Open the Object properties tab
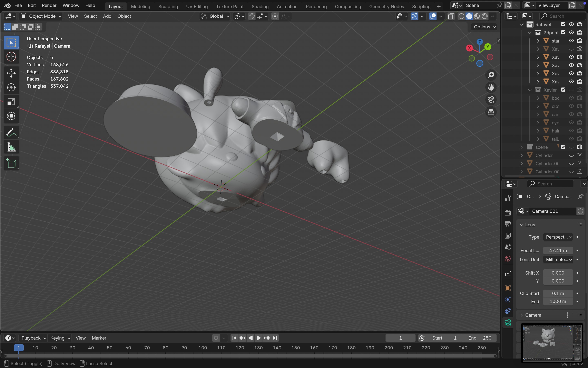588x368 pixels. pos(508,288)
